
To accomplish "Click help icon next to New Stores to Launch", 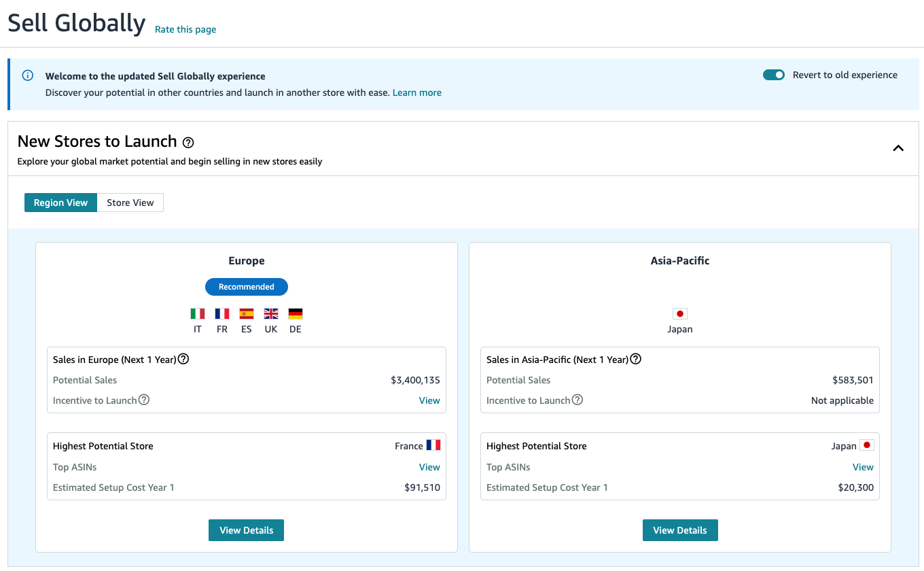I will pos(189,143).
